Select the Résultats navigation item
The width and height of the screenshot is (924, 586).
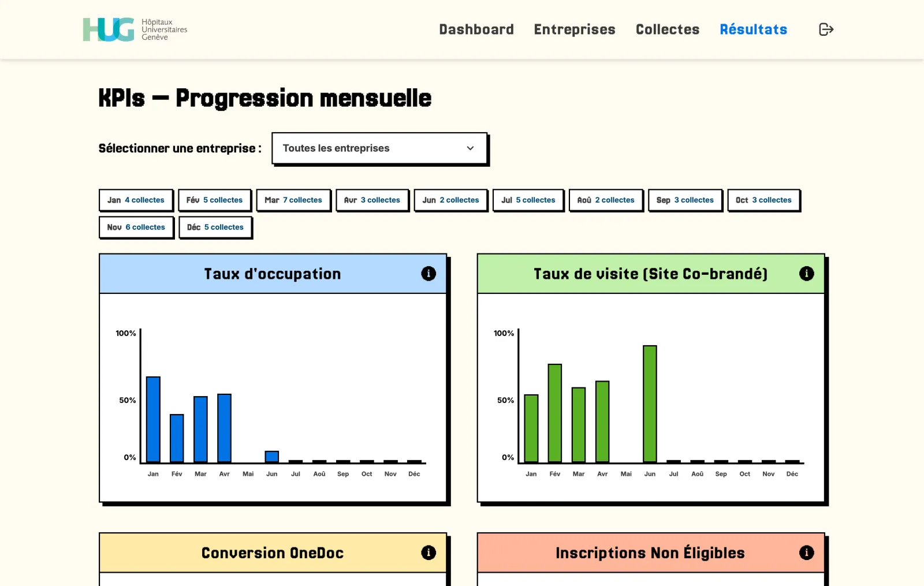753,29
